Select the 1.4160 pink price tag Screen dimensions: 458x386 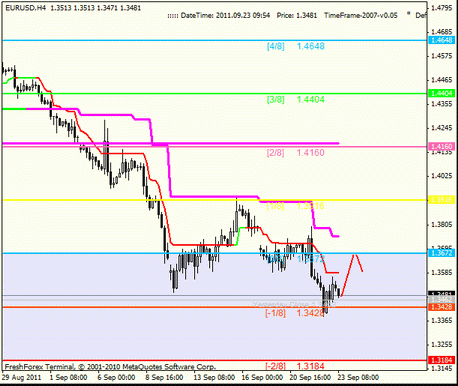[442, 146]
